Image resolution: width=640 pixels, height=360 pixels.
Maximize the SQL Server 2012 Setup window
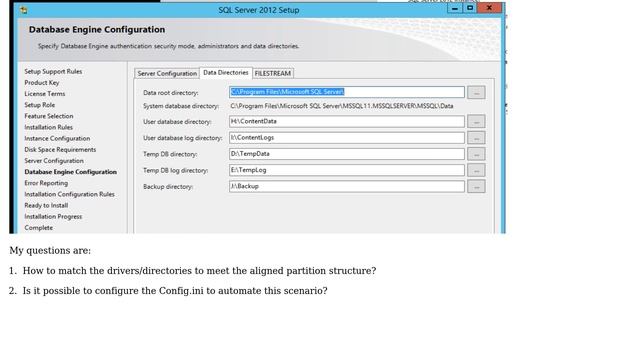pyautogui.click(x=470, y=8)
